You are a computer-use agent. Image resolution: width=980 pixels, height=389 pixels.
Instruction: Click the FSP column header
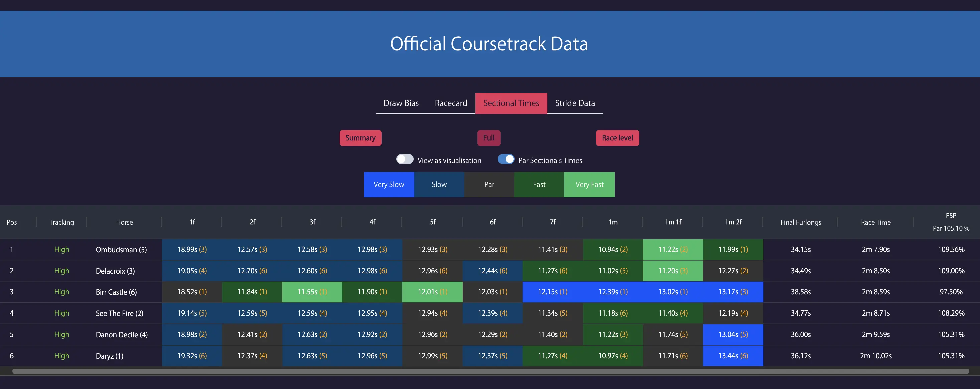950,216
